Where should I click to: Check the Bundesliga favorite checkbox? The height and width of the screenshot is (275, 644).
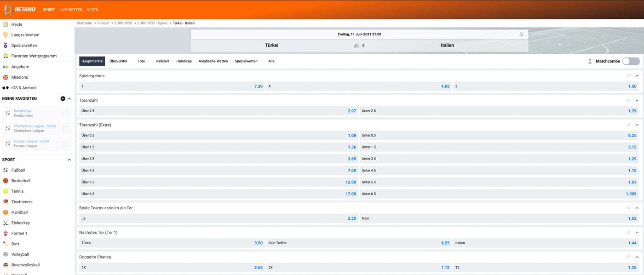point(65,113)
